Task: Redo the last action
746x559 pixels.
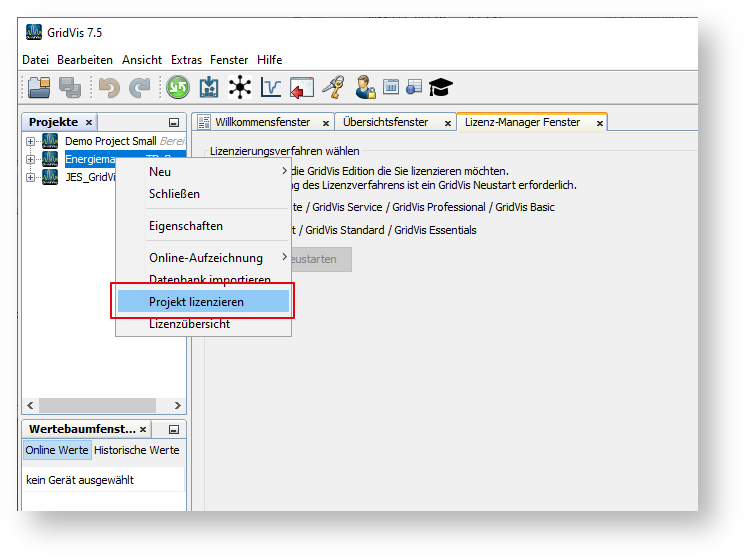Action: pos(139,88)
